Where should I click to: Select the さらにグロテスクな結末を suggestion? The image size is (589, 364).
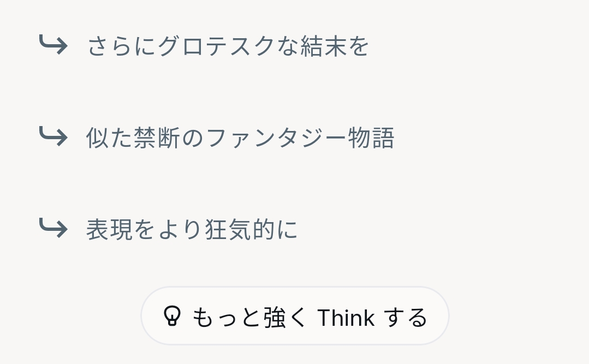(228, 46)
